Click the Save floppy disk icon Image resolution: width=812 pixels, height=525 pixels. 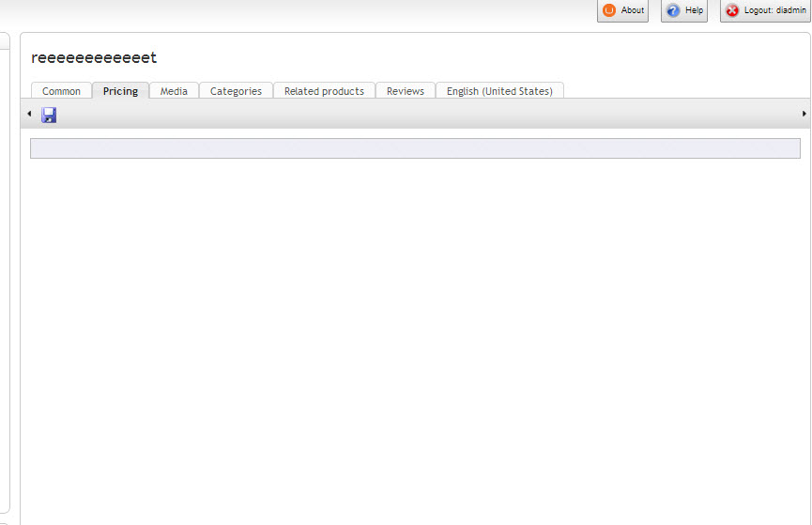click(49, 115)
